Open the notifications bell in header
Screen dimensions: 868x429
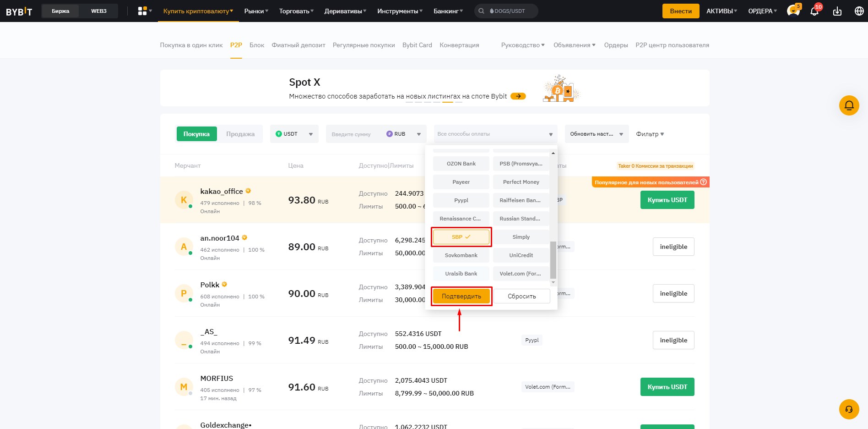click(x=814, y=11)
